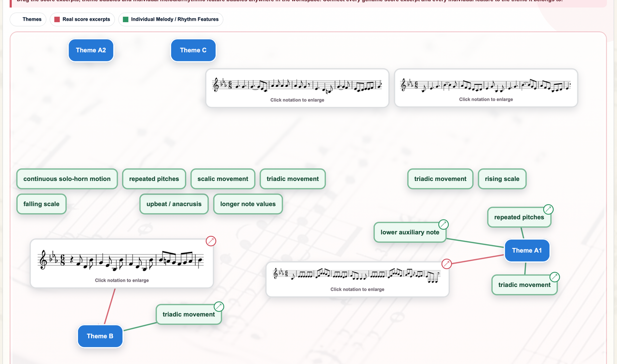Click red arrow icon on Theme B's score excerpt
617x364 pixels.
point(211,241)
